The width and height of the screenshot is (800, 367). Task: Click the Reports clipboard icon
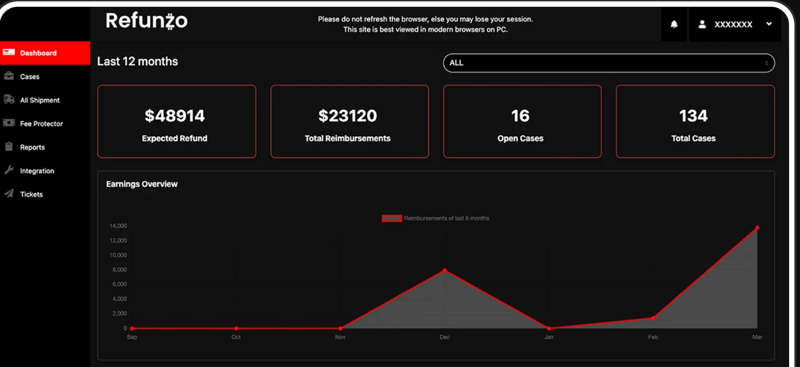9,146
